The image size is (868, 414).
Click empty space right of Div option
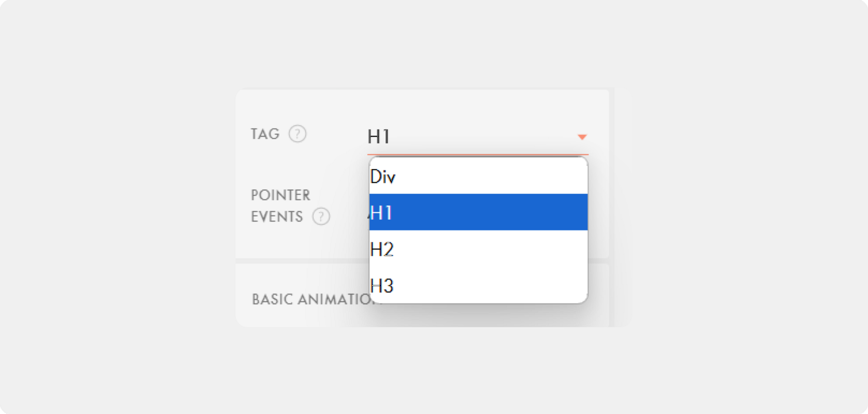tap(491, 176)
